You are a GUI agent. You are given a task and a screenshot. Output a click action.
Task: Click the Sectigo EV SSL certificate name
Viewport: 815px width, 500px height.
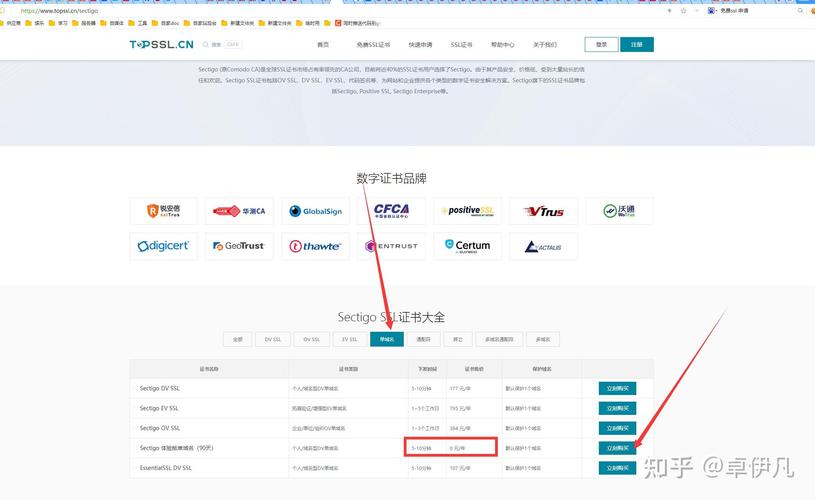[x=159, y=408]
